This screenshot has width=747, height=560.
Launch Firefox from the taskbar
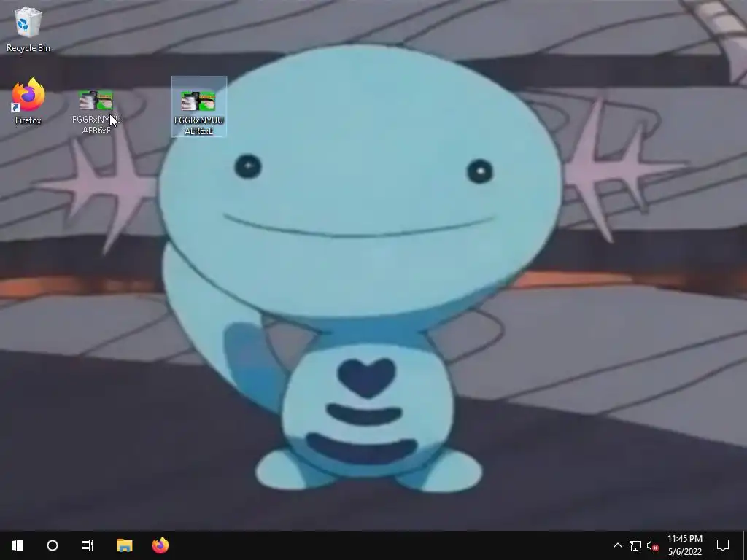(160, 545)
